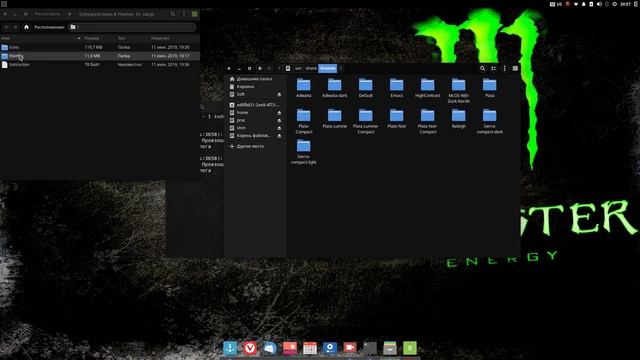Toggle view mode in themes file manager

click(x=493, y=69)
